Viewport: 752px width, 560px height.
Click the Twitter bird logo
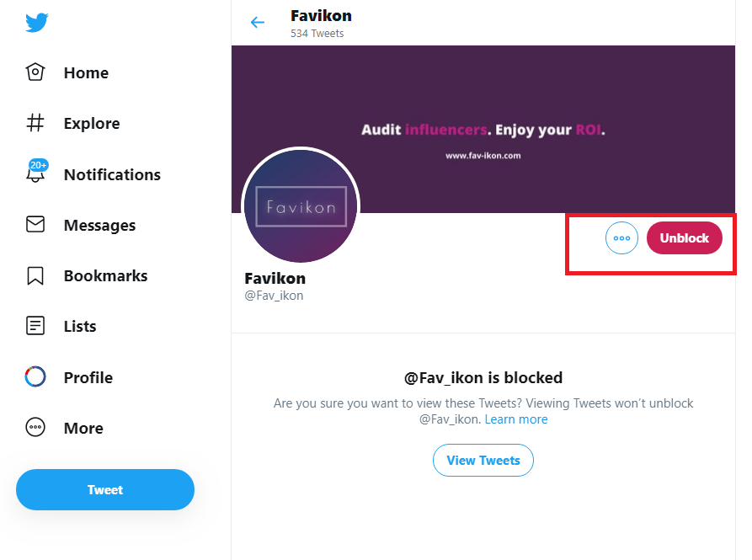(36, 23)
